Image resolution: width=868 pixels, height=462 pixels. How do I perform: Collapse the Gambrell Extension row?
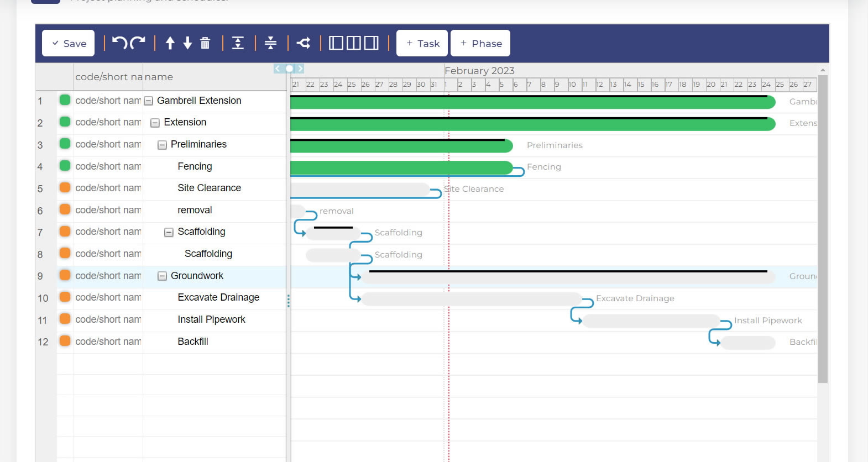[148, 101]
